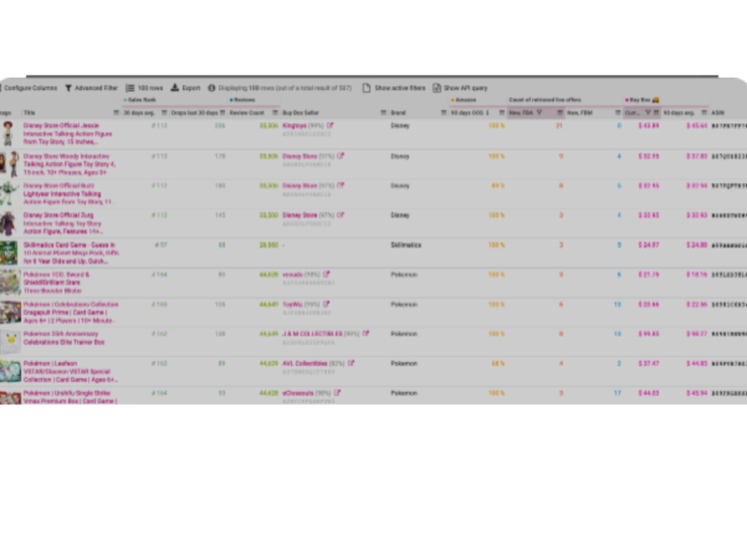This screenshot has width=747, height=560.
Task: Open eCloseouts seller link
Action: click(x=298, y=393)
